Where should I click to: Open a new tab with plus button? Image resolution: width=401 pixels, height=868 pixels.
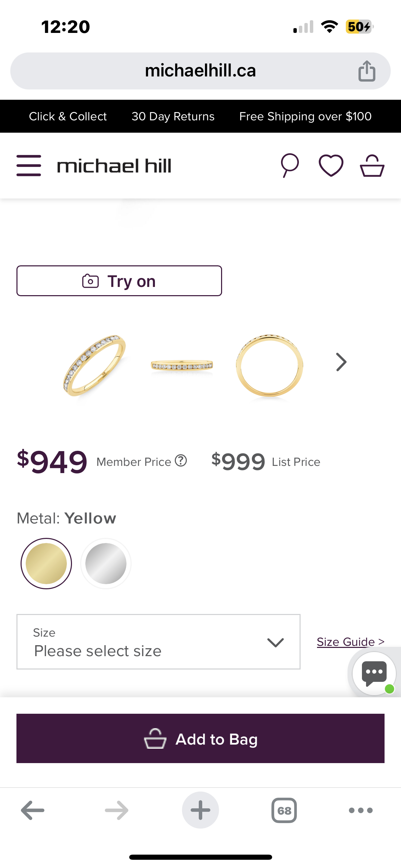(200, 810)
